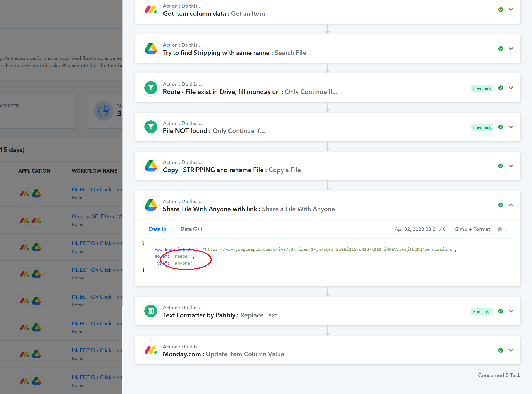Click the green success check on Share File With Anyone
532x394 pixels.
pyautogui.click(x=501, y=205)
